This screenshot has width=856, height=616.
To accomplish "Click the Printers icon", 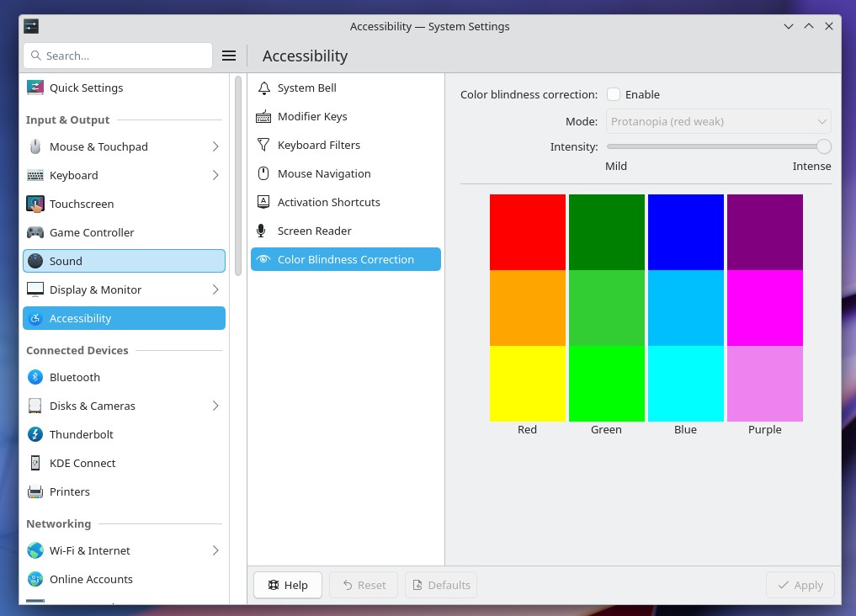I will [35, 491].
